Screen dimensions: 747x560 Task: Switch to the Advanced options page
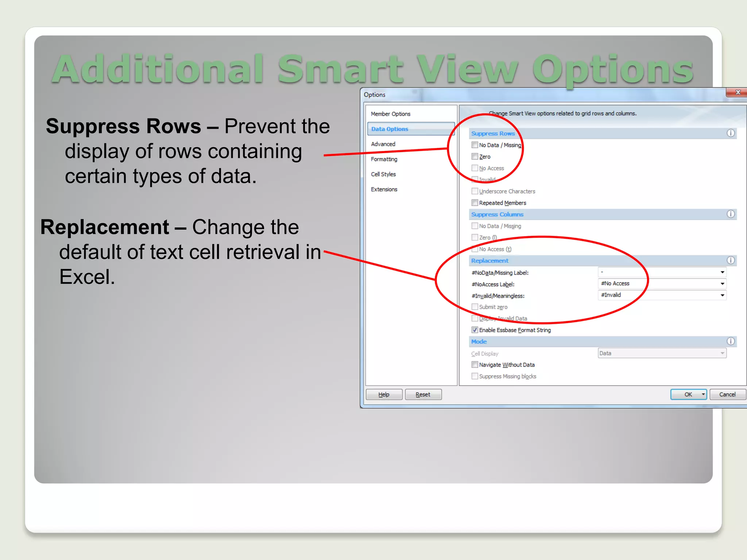(383, 144)
